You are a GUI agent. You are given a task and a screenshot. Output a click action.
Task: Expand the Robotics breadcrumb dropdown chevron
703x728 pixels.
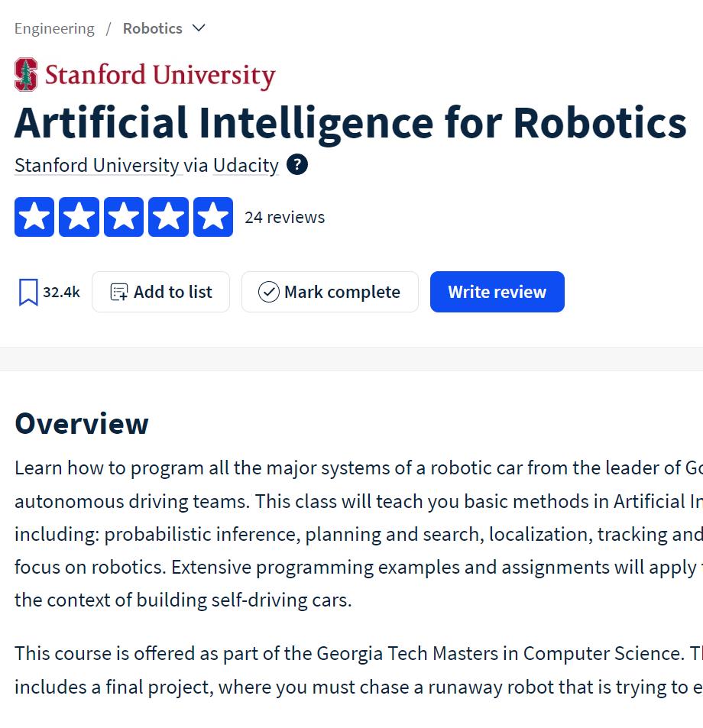pos(199,28)
